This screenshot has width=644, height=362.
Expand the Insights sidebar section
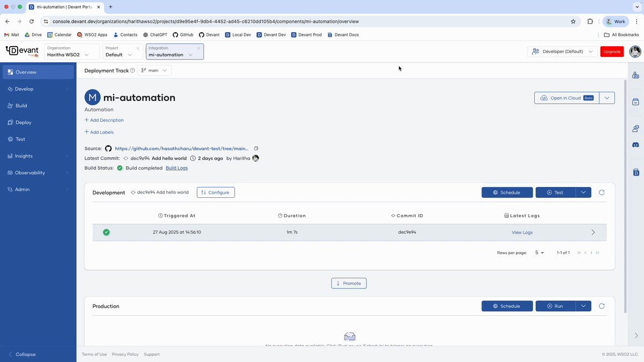[38, 156]
